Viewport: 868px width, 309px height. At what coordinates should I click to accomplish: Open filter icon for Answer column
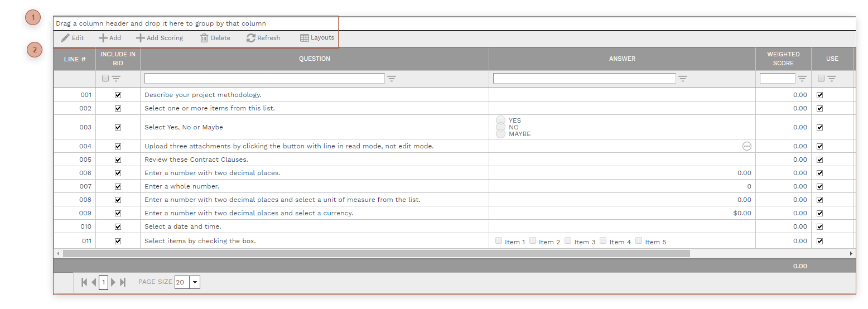click(x=683, y=79)
